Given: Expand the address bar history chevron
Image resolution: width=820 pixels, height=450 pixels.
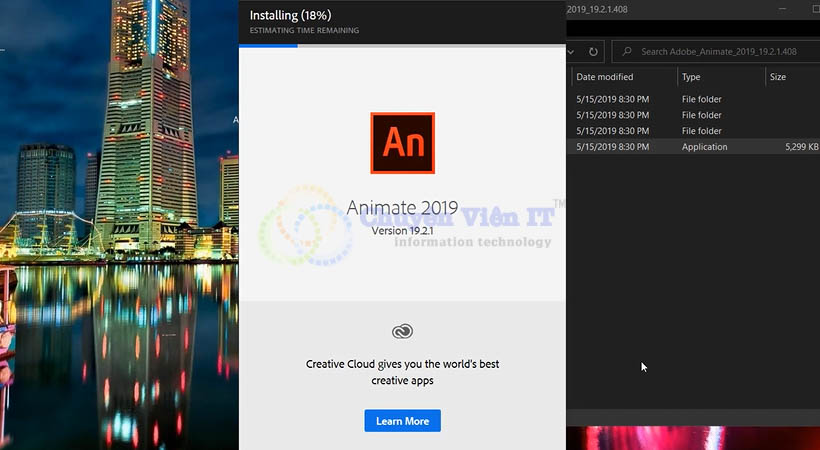Looking at the screenshot, I should [571, 52].
